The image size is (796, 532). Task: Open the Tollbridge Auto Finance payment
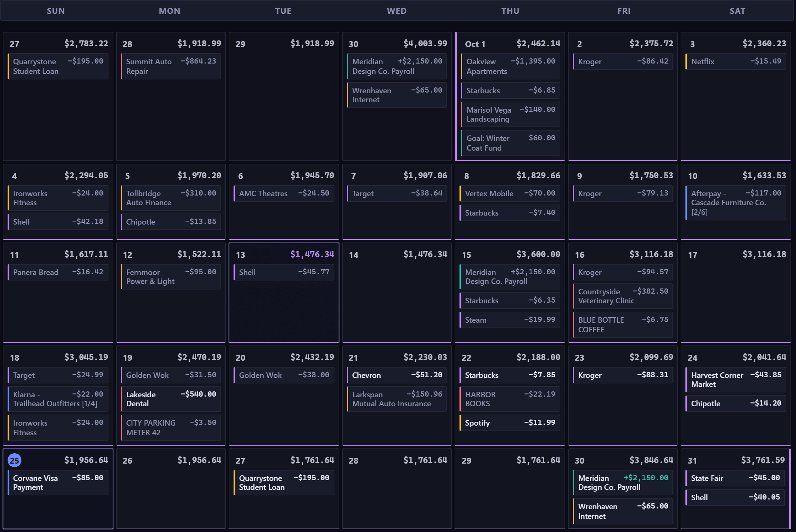[171, 198]
